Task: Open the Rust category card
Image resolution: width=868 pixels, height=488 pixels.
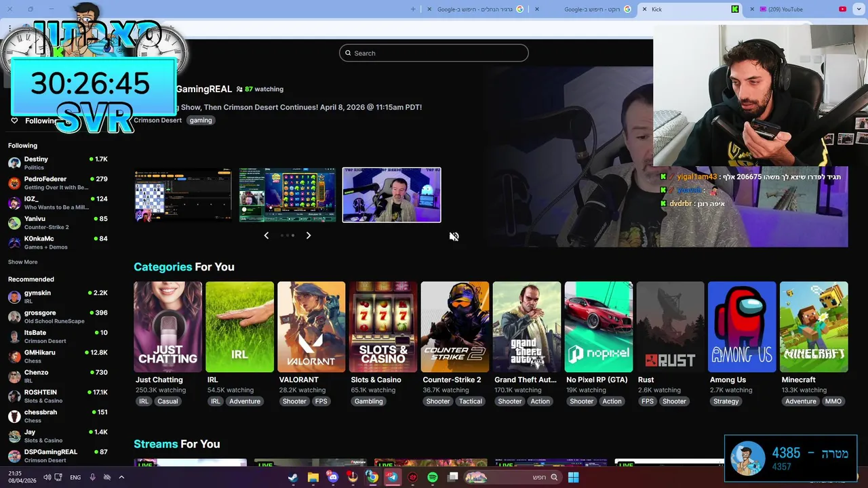Action: click(x=671, y=327)
